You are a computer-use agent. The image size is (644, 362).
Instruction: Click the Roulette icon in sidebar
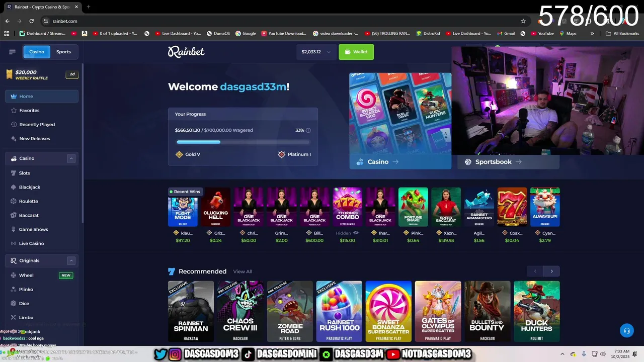coord(14,201)
